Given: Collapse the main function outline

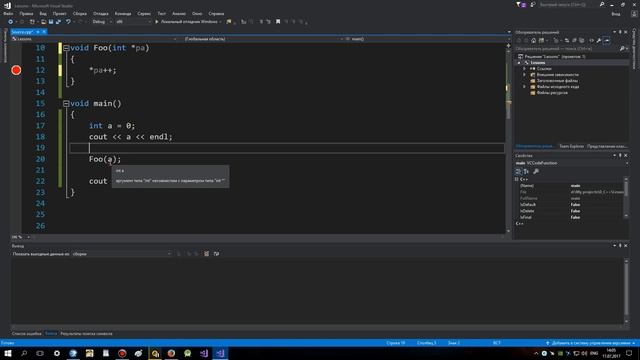Looking at the screenshot, I should click(x=66, y=104).
